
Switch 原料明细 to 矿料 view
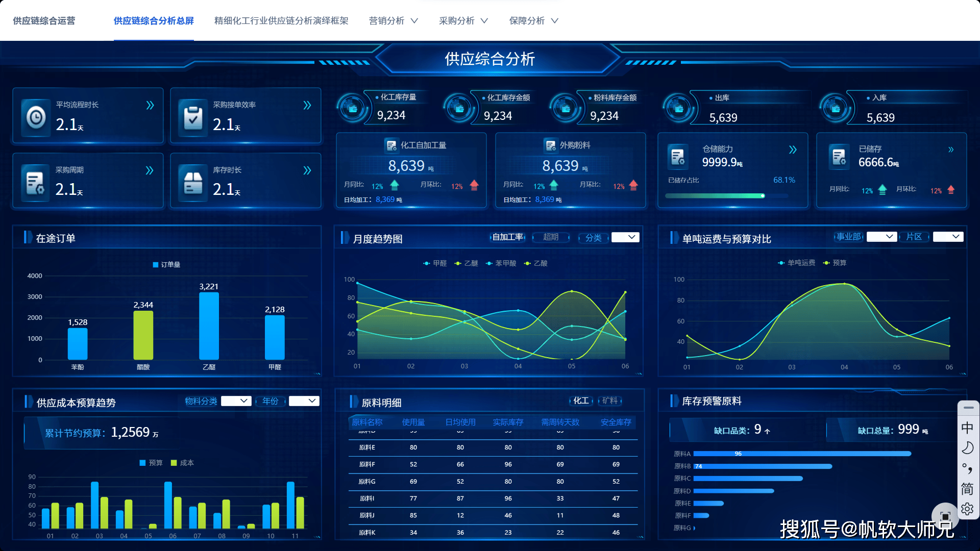(610, 401)
